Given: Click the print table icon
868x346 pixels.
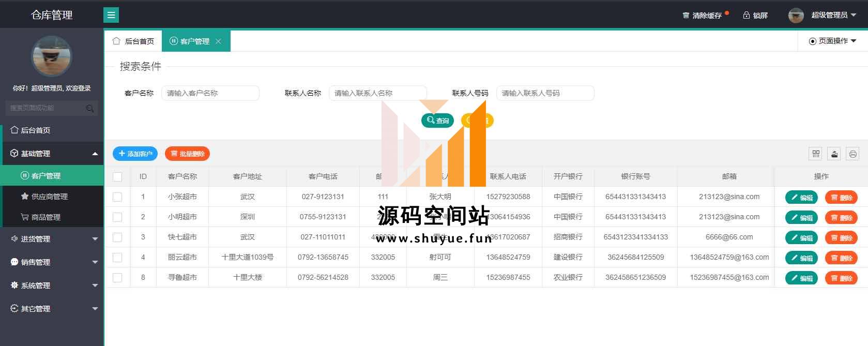Looking at the screenshot, I should [x=853, y=154].
